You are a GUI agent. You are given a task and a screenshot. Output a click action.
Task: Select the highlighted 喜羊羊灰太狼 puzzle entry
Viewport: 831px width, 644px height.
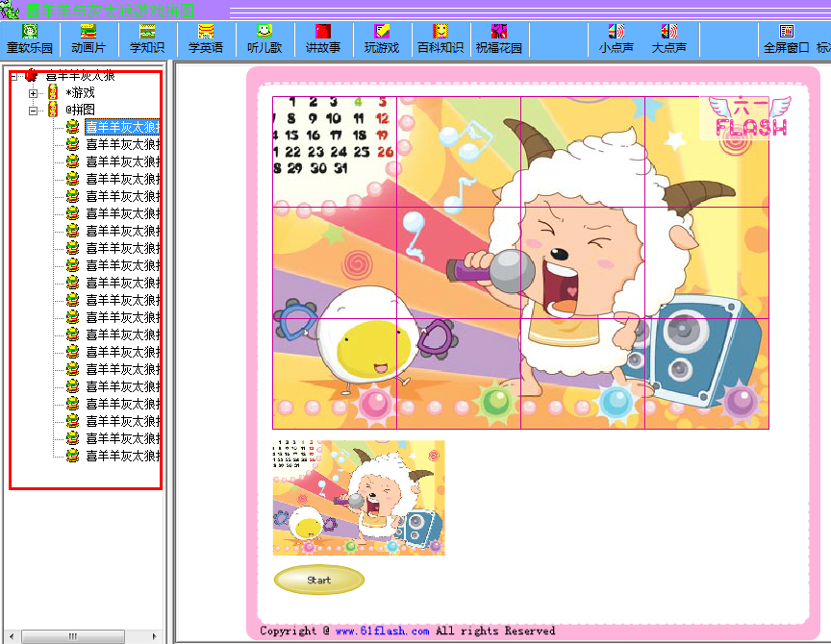tap(122, 127)
